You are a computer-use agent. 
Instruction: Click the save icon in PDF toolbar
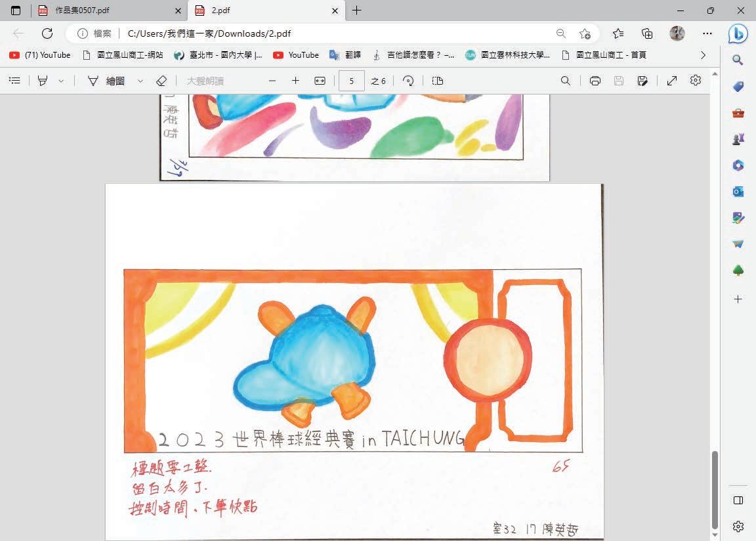tap(619, 81)
